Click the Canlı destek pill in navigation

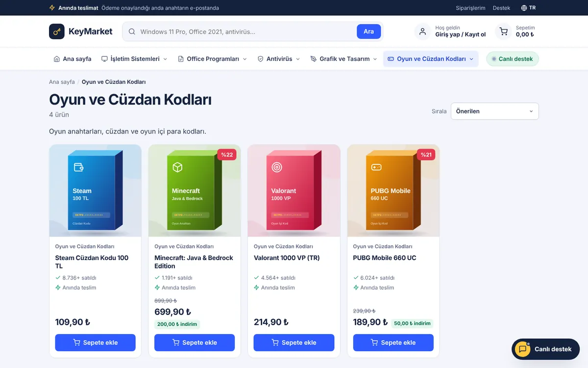click(513, 59)
